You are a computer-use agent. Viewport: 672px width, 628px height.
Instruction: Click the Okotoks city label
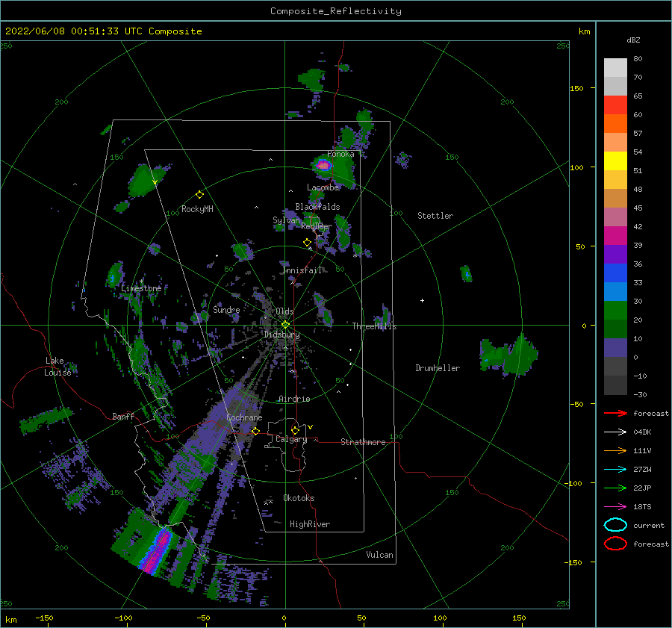tap(299, 498)
